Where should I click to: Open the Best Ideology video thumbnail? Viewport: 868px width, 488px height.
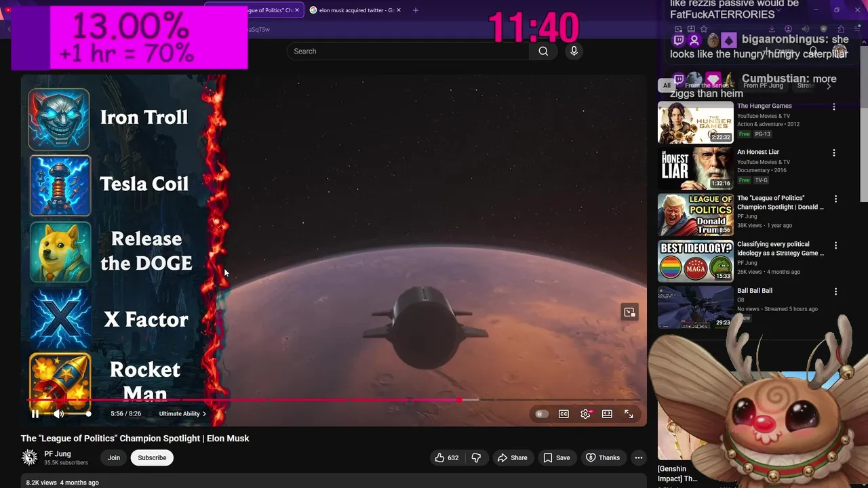point(696,261)
